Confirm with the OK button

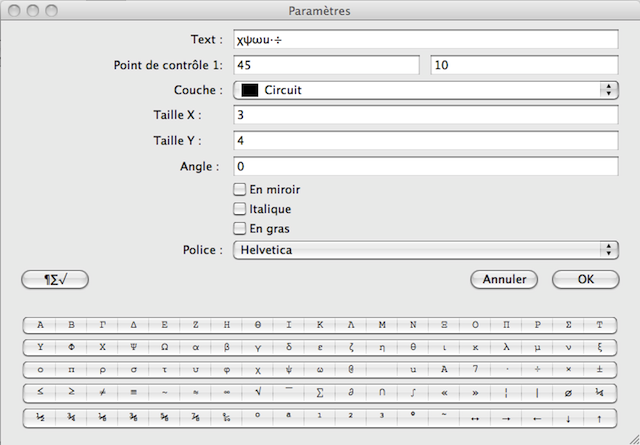pyautogui.click(x=585, y=280)
